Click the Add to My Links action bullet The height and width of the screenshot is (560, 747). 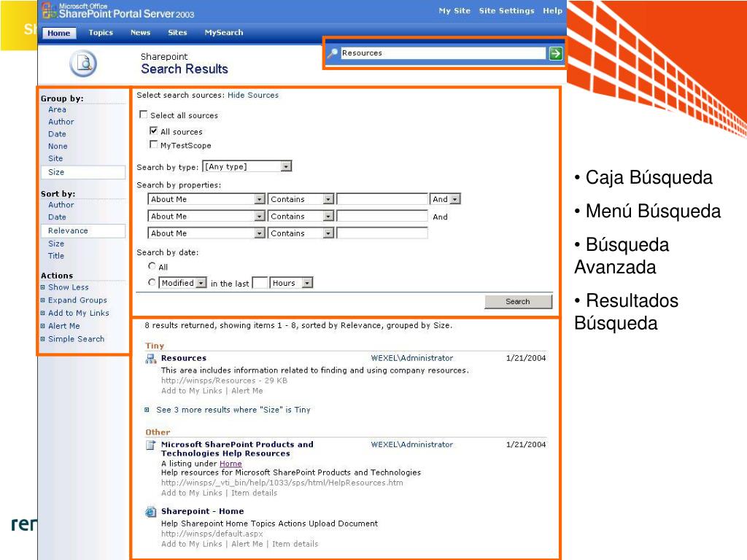click(x=43, y=314)
